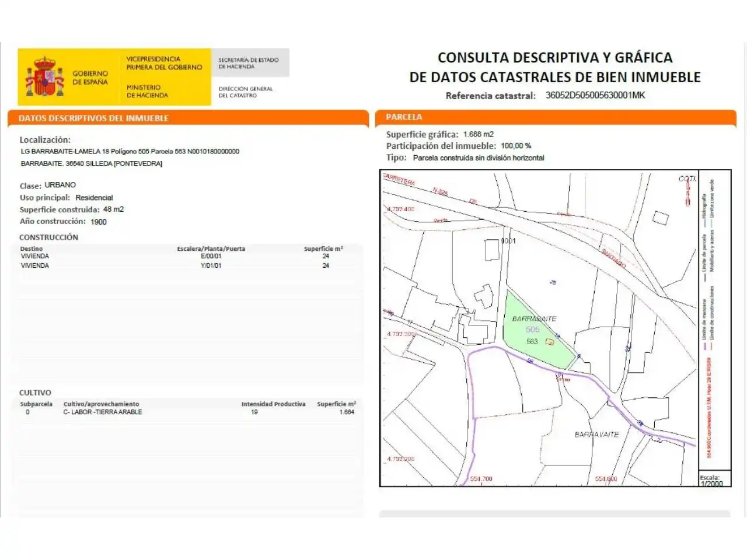Click the '554.800' coordinate label
This screenshot has width=747, height=560.
click(x=606, y=479)
